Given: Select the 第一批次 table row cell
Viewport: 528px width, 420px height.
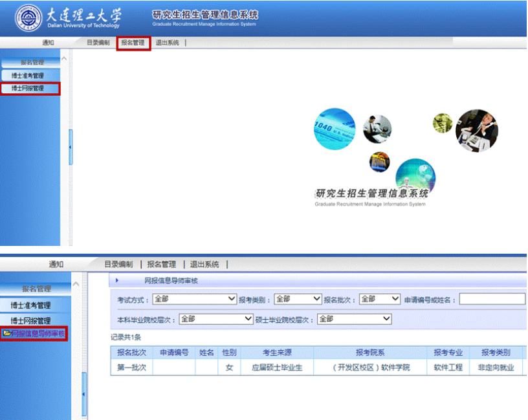Looking at the screenshot, I should (x=131, y=368).
